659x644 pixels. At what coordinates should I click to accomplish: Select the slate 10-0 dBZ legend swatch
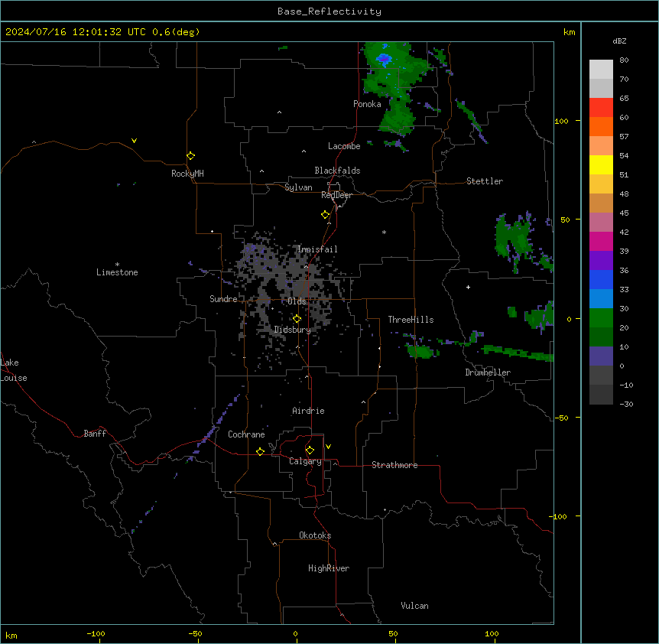pos(601,356)
